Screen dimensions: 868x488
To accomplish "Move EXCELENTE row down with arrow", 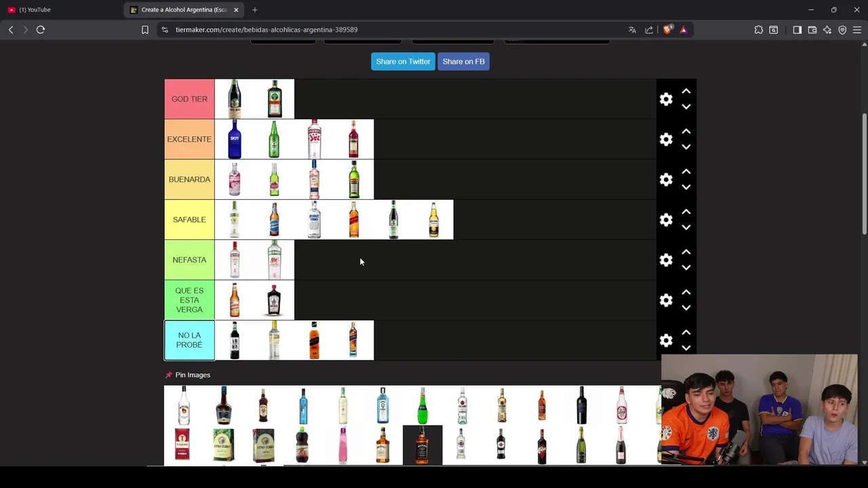I will tap(686, 146).
